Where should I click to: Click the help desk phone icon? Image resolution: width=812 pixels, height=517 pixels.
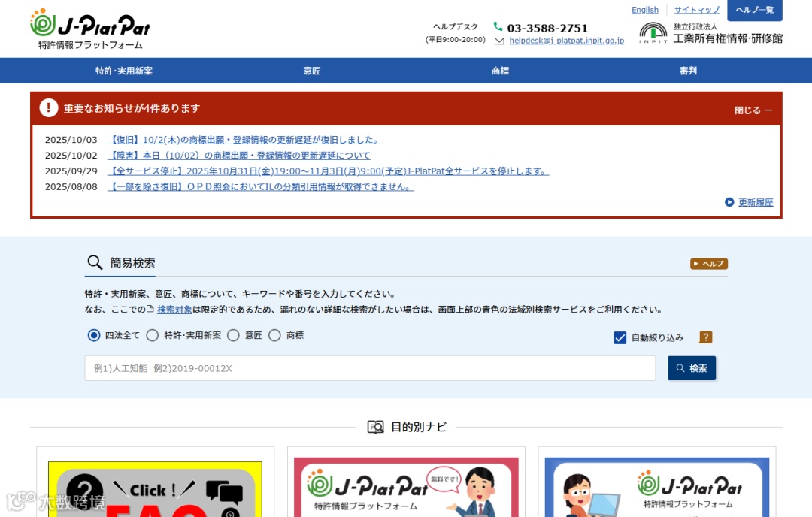[498, 26]
